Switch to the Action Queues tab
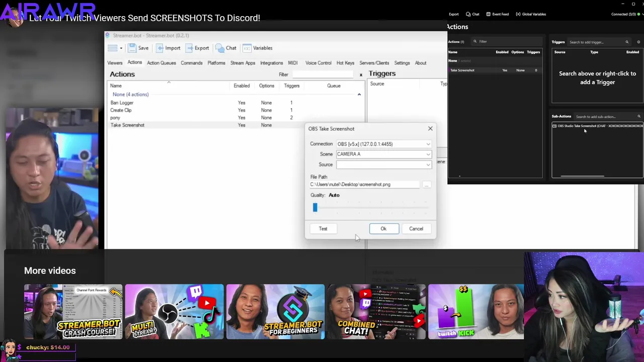The height and width of the screenshot is (362, 644). pyautogui.click(x=162, y=63)
